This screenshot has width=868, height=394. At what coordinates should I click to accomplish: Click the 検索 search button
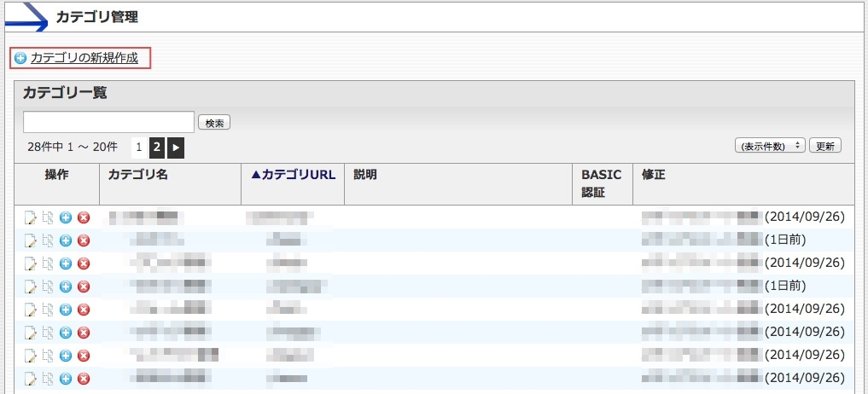214,123
